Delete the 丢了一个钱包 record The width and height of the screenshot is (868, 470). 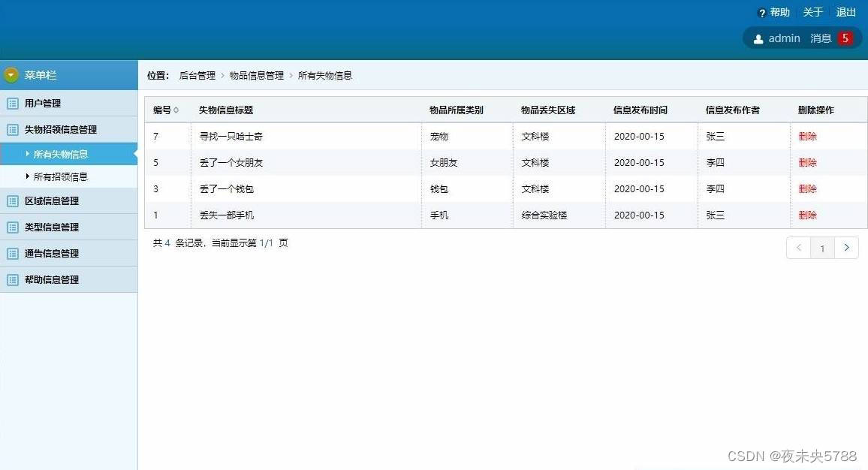click(808, 189)
